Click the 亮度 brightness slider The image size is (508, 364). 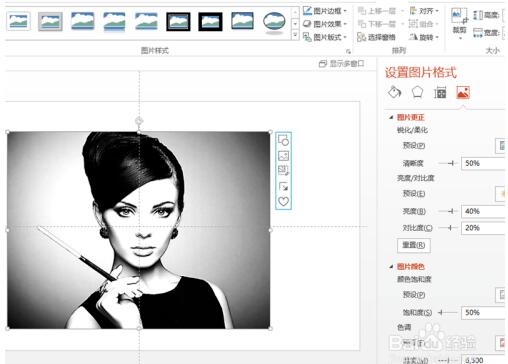coord(448,211)
